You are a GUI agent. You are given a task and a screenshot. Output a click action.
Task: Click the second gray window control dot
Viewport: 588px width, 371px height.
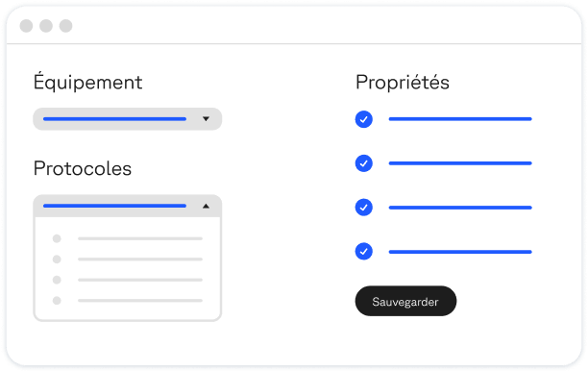46,26
